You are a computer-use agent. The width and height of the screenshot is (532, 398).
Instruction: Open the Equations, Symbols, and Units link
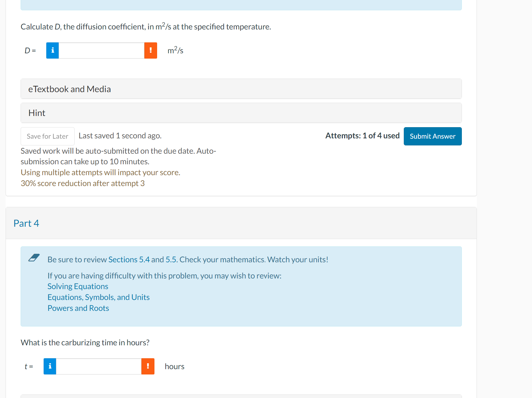coord(98,297)
